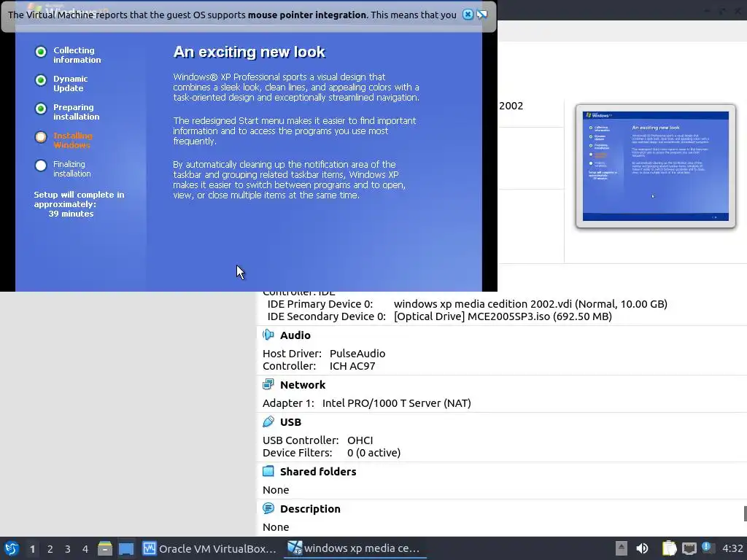This screenshot has height=560, width=747.
Task: Open the network status tray icon
Action: 689,548
